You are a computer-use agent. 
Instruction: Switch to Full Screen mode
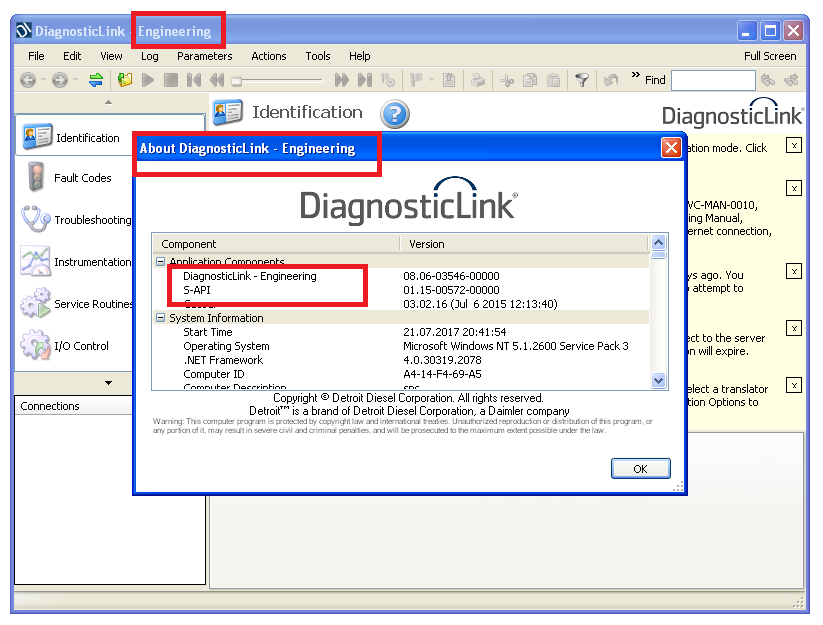pyautogui.click(x=770, y=56)
